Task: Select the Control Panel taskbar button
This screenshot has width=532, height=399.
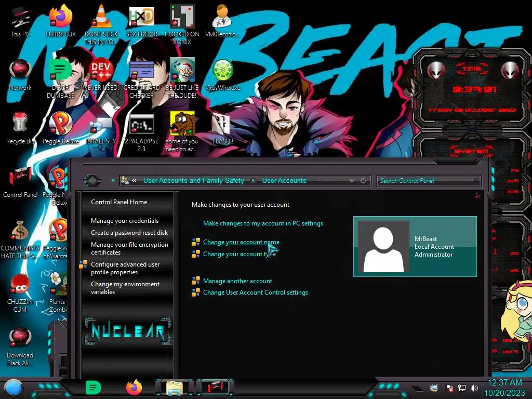Action: [215, 388]
